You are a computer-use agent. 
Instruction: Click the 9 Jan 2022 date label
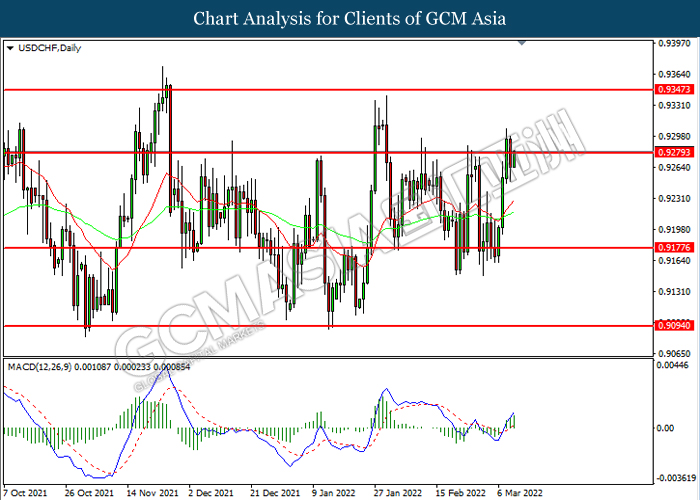[334, 493]
